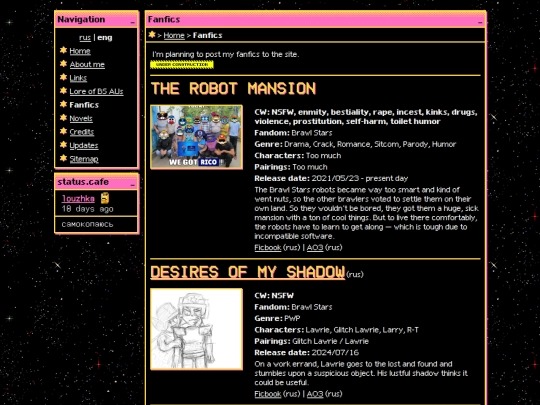
Task: Open the Desires of My Shadow title link
Action: tap(248, 272)
